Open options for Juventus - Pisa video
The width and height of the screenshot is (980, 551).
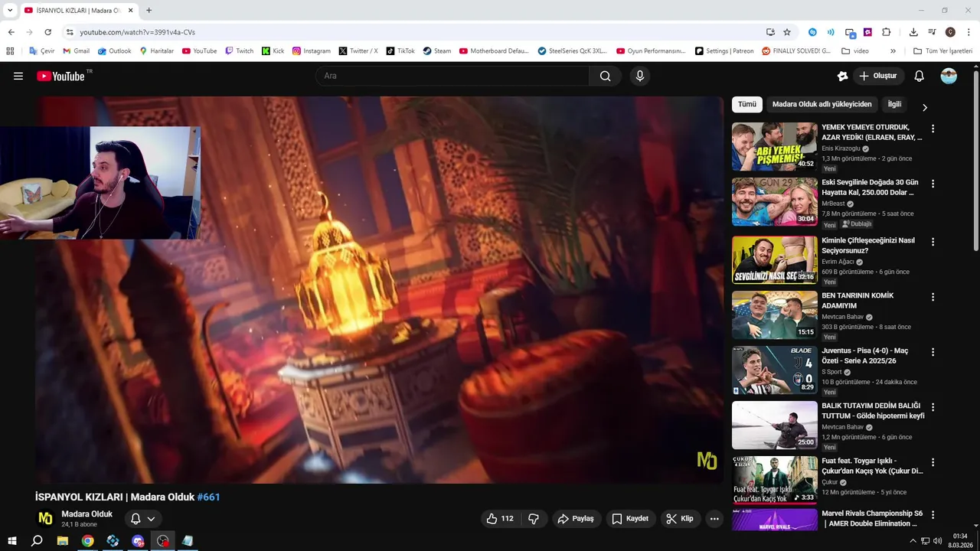pos(933,352)
